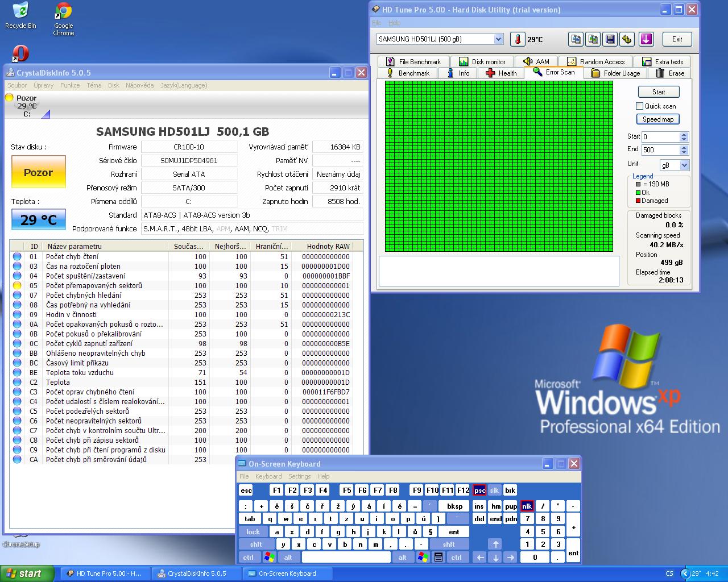This screenshot has width=728, height=582.
Task: Switch to AAM tab
Action: pos(536,61)
